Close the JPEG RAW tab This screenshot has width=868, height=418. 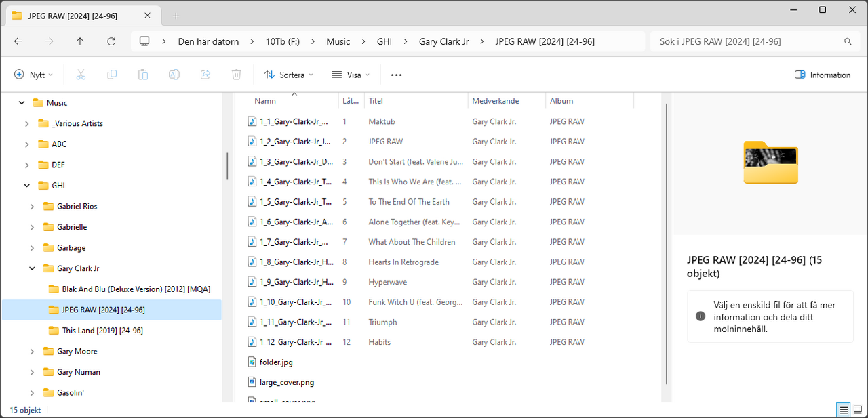pyautogui.click(x=146, y=16)
